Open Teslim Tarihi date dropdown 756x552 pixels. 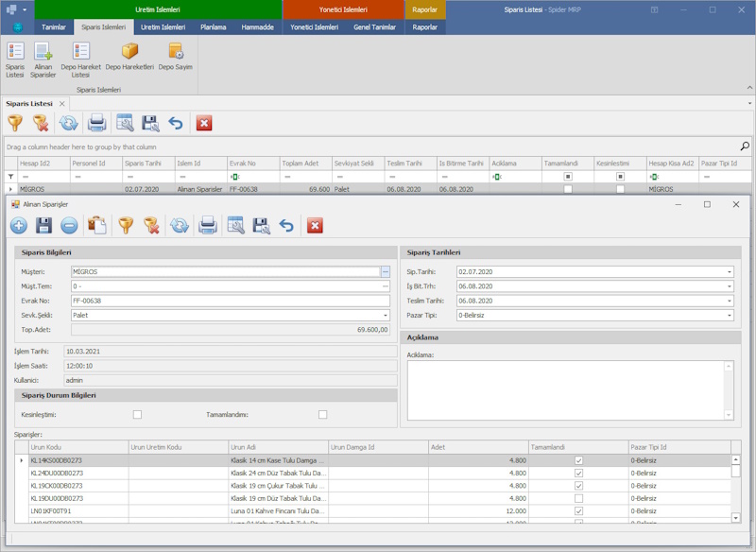729,301
